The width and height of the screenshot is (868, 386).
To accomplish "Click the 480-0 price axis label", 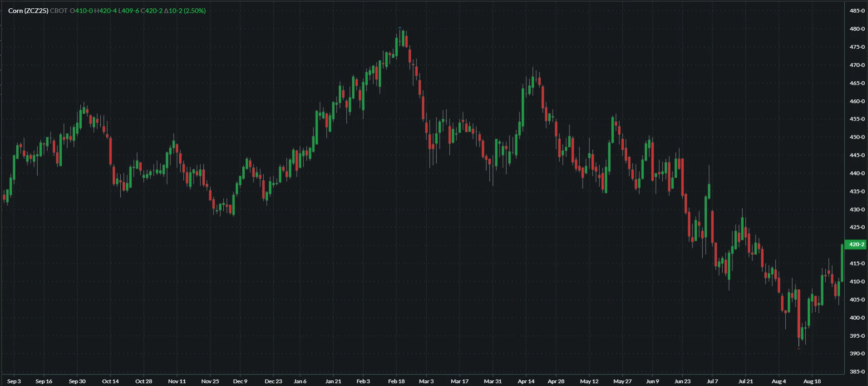I will (857, 29).
